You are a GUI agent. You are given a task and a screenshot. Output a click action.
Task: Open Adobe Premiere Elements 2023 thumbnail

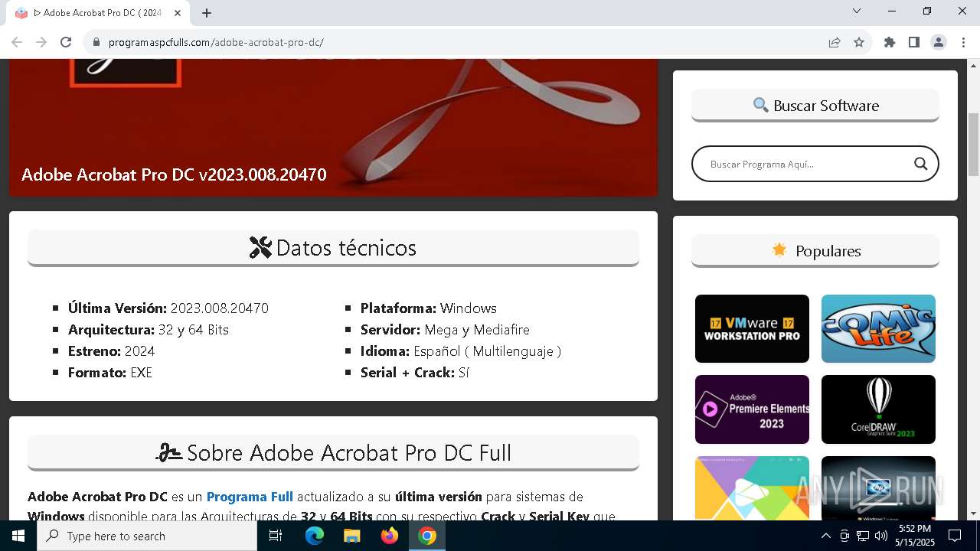(x=752, y=409)
